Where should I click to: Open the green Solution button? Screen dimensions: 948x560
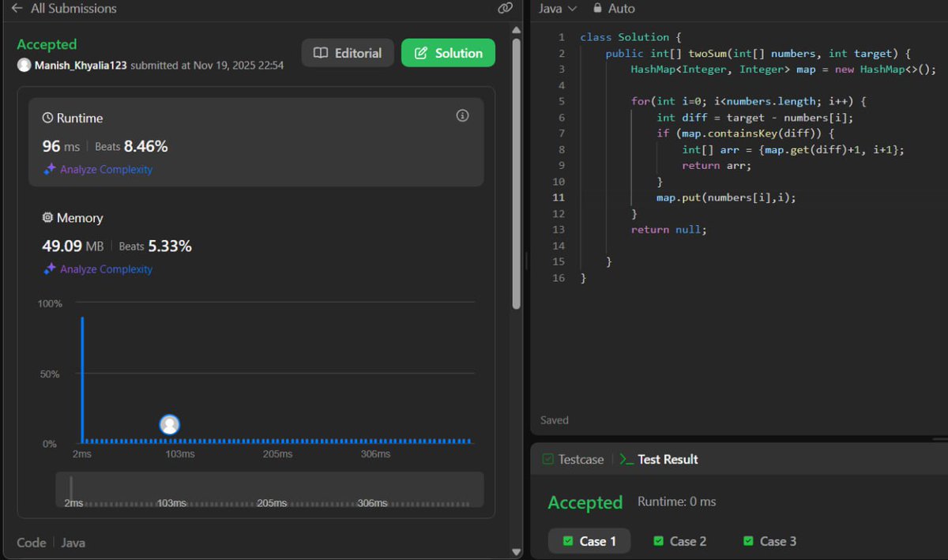448,53
